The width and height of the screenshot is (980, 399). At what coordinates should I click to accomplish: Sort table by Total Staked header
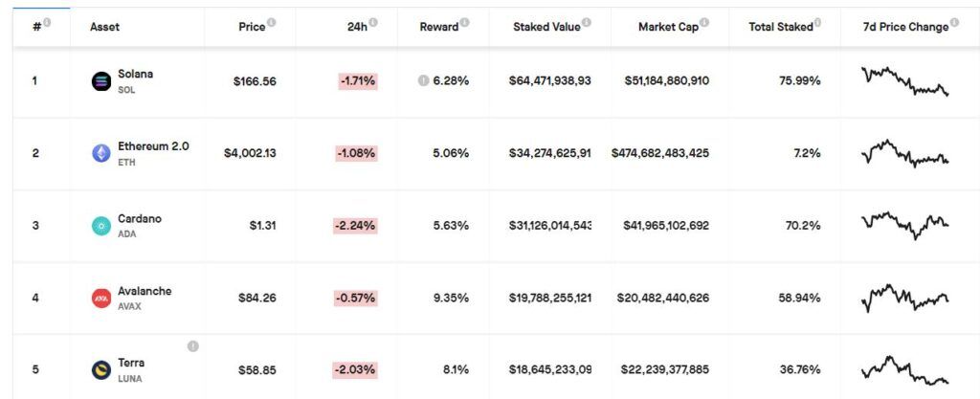pos(781,27)
